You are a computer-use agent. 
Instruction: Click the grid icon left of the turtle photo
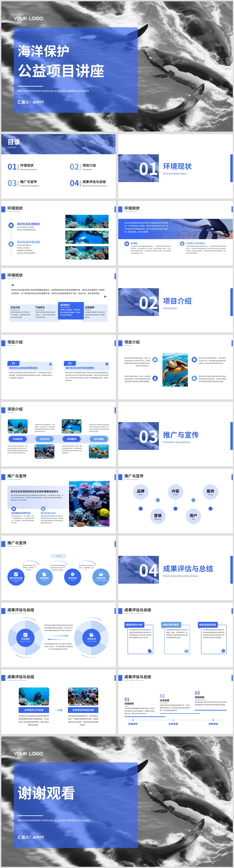click(x=155, y=360)
